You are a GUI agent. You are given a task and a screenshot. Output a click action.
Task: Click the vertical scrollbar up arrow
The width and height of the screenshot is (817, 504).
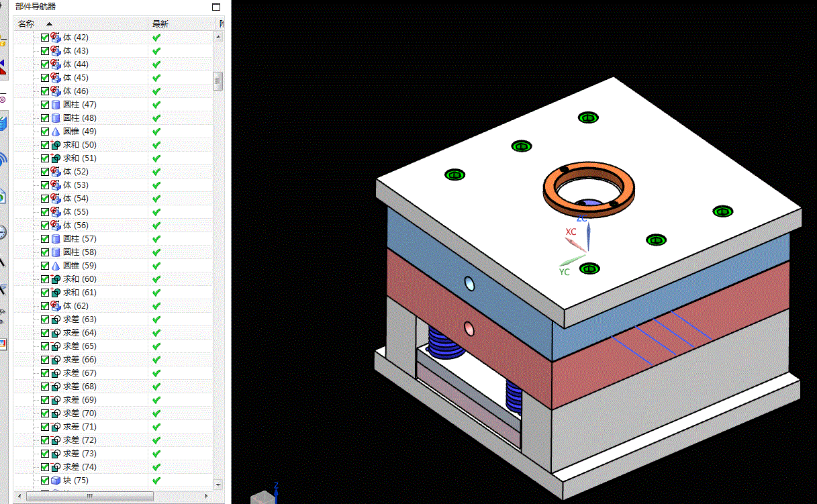218,36
